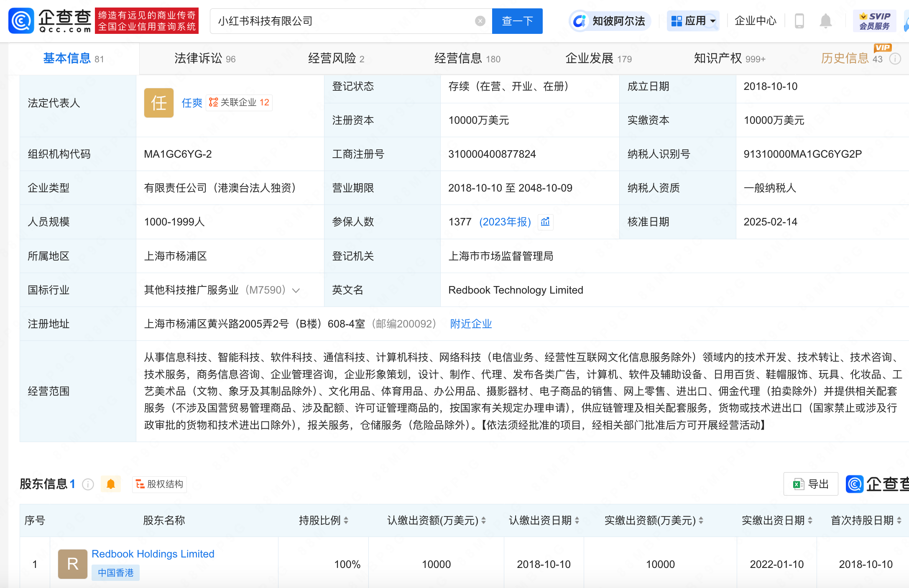This screenshot has height=588, width=909.
Task: Select approval date 2025-02-14
Action: (770, 222)
